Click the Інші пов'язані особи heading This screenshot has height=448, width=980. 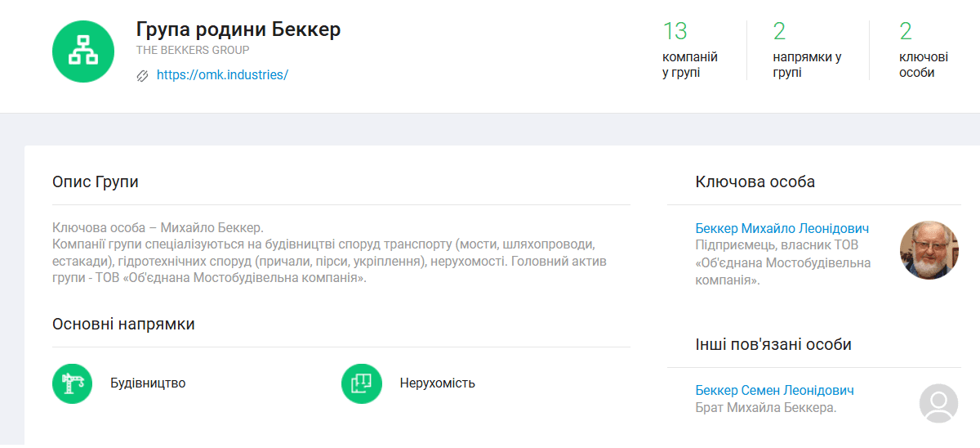tap(773, 344)
